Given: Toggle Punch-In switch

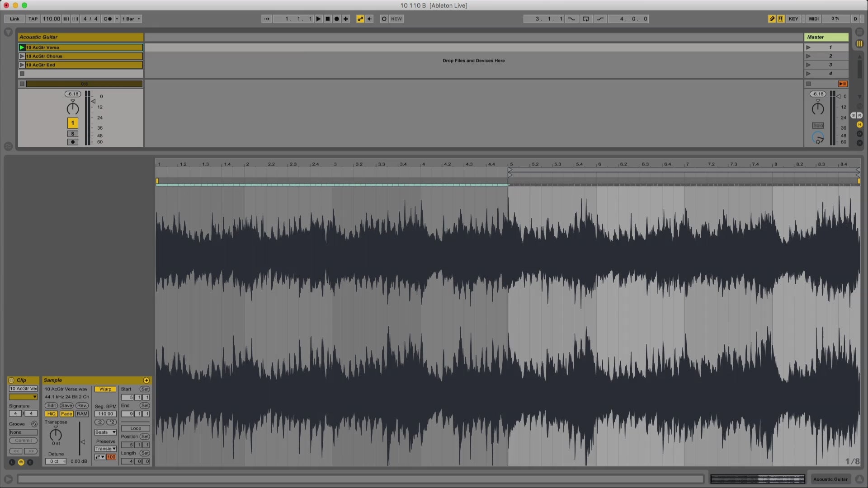Looking at the screenshot, I should (572, 19).
